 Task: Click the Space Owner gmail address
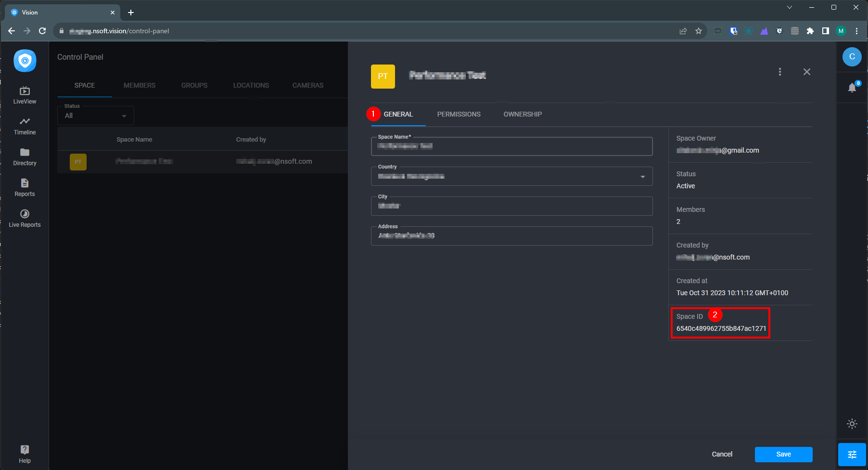click(718, 150)
